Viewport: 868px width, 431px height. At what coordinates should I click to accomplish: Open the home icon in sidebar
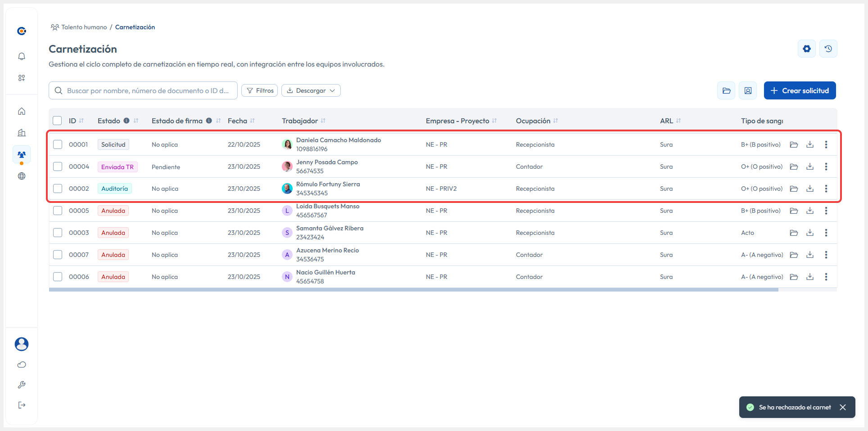(22, 111)
